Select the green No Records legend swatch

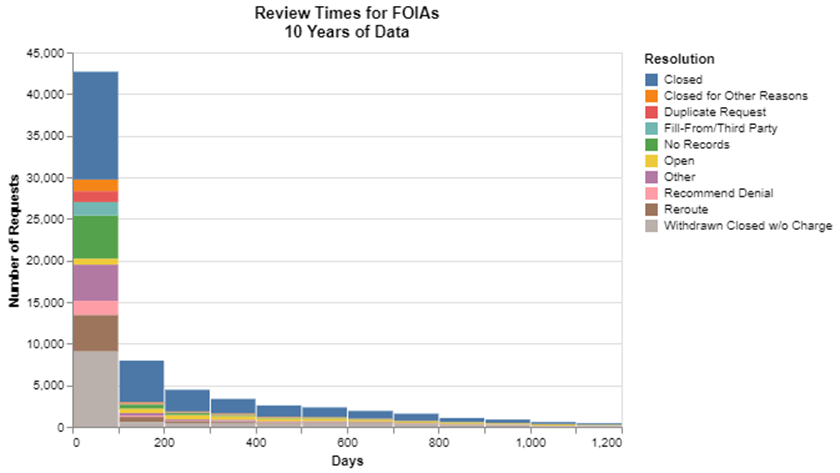[x=651, y=144]
